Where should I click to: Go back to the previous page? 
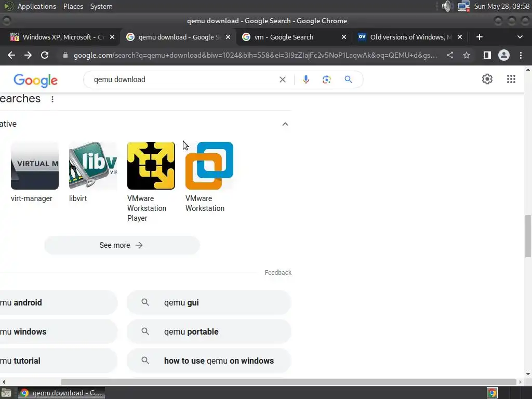[x=11, y=55]
